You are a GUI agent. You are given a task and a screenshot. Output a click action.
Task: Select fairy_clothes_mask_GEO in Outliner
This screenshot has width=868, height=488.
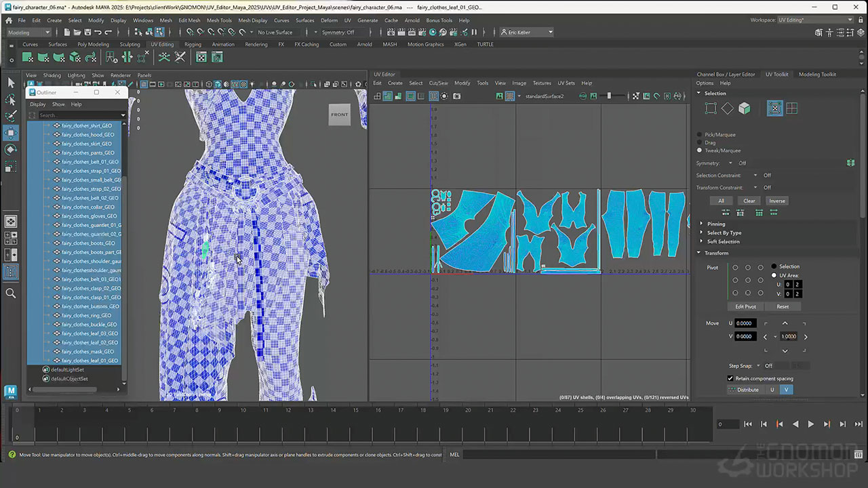click(87, 352)
